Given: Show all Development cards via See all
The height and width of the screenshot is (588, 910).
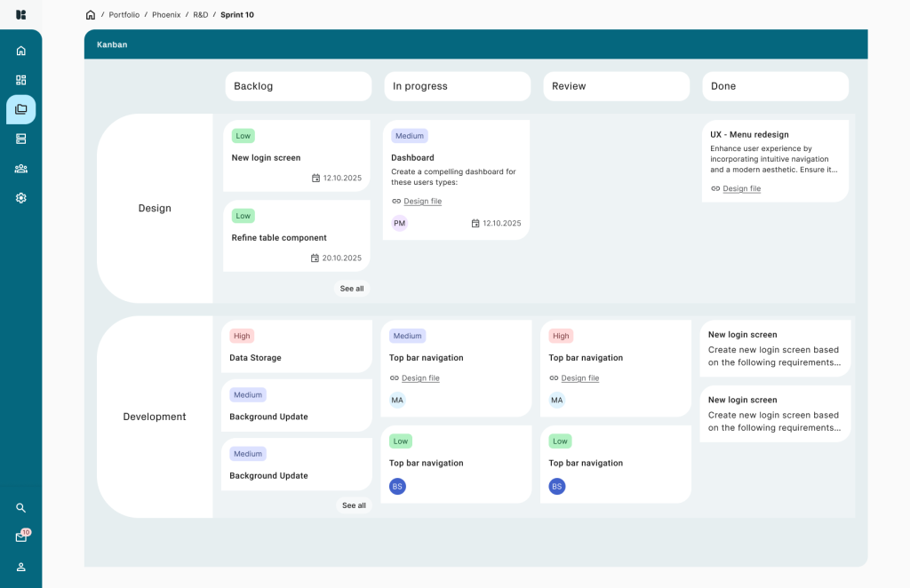Looking at the screenshot, I should (x=352, y=505).
